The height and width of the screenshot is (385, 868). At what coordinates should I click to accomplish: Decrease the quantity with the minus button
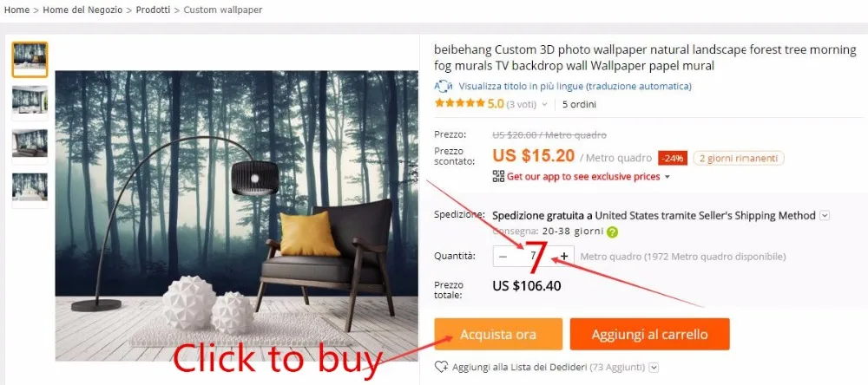point(503,256)
